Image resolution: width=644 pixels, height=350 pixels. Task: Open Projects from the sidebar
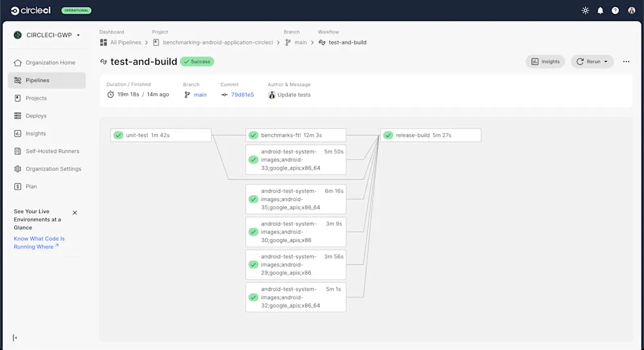pos(47,98)
